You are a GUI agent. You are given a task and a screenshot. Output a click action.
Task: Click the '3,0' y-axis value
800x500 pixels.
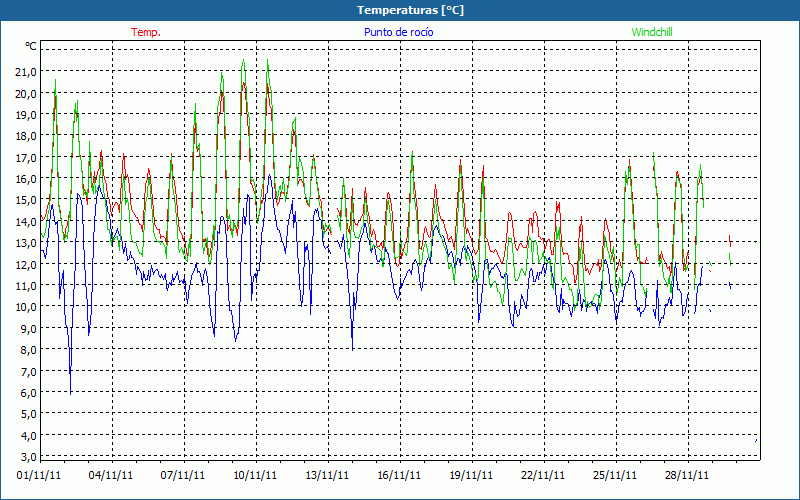pos(29,456)
